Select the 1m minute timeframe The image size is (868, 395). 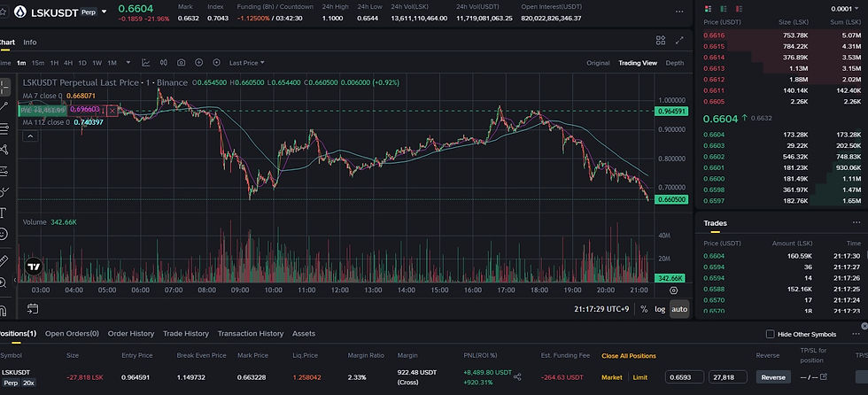pyautogui.click(x=21, y=63)
